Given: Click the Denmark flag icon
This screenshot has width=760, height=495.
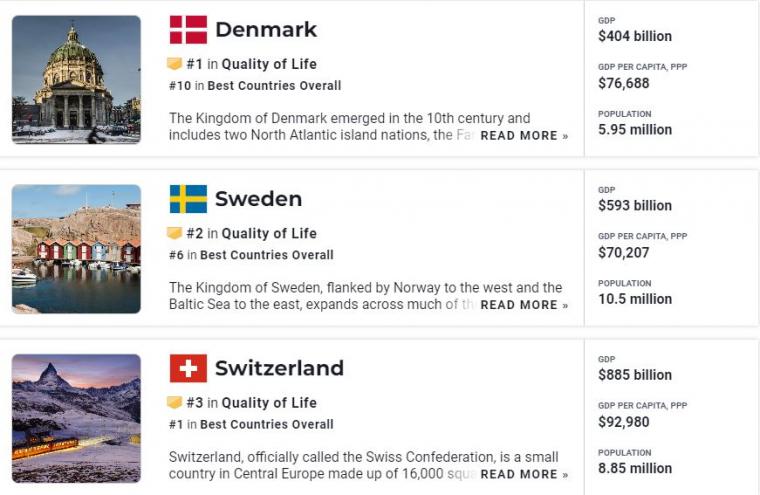Looking at the screenshot, I should 188,30.
